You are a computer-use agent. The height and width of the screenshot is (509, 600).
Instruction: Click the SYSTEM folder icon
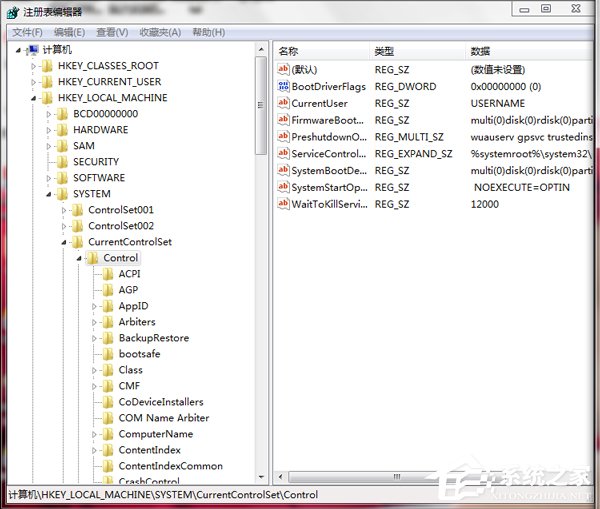click(62, 194)
